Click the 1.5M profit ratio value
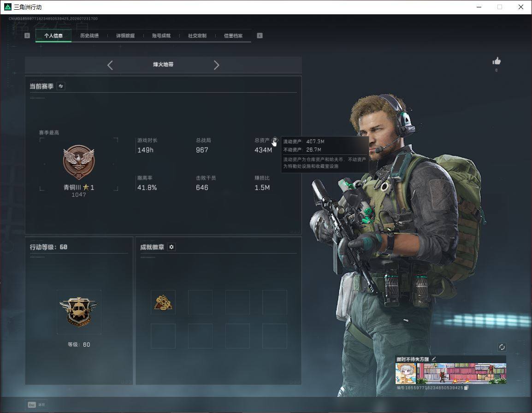Viewport: 532px width, 413px height. [262, 188]
